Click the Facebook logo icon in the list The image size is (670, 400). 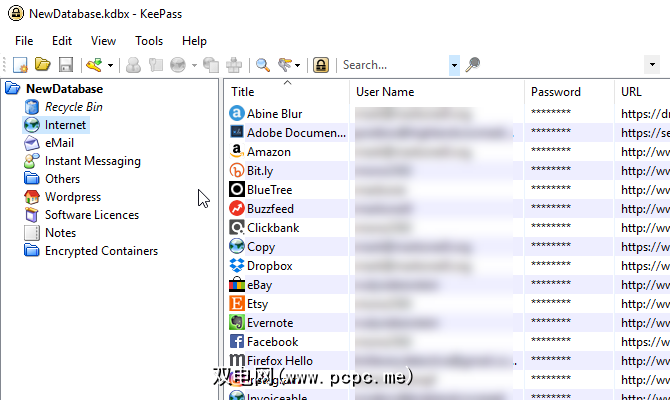237,341
